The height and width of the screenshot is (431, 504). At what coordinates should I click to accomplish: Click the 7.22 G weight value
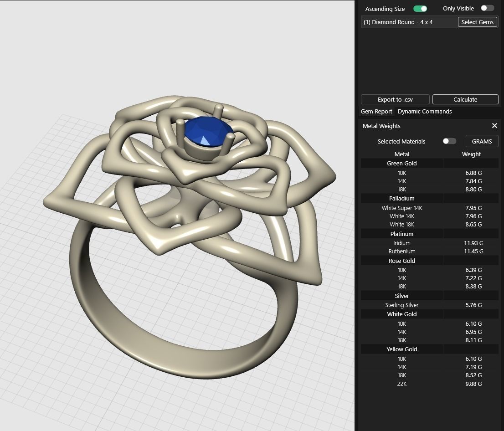473,278
